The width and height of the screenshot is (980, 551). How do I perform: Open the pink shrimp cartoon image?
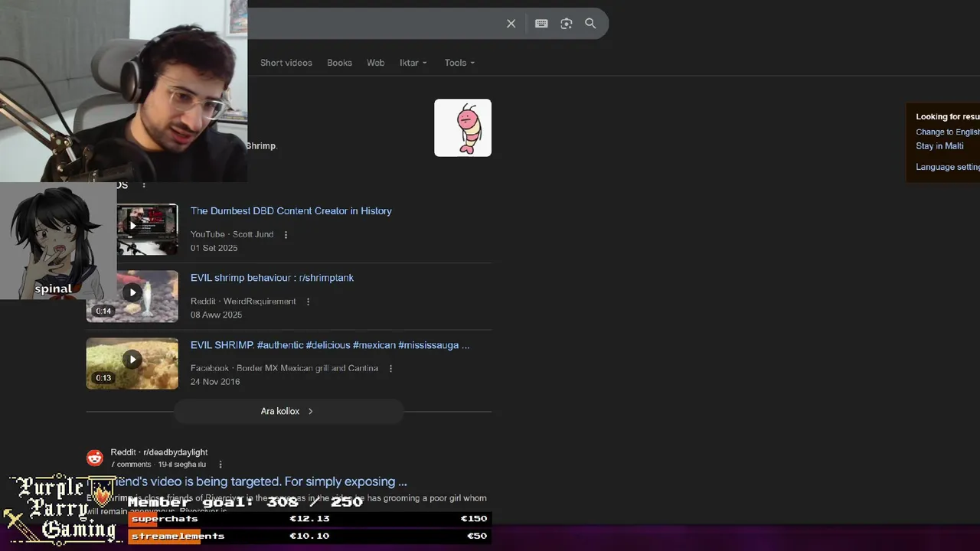pyautogui.click(x=462, y=128)
